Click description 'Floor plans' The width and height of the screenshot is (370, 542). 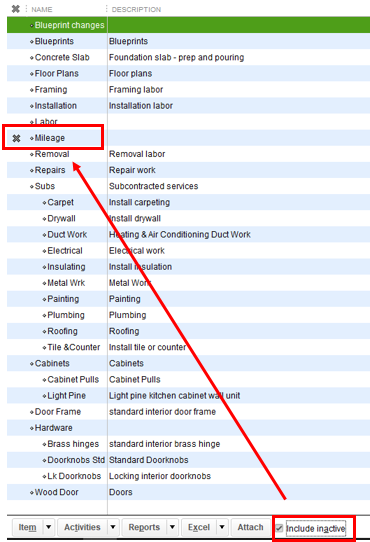130,73
